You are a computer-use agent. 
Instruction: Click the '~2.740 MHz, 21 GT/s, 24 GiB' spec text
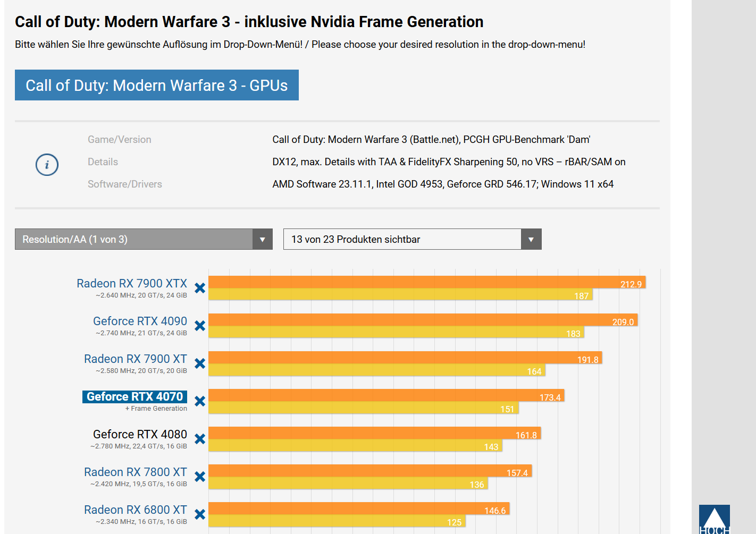141,333
